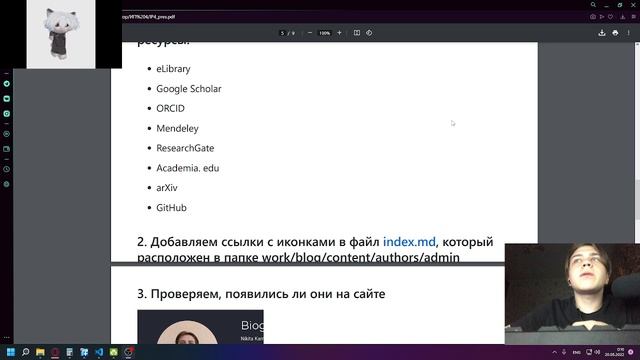640x360 pixels.
Task: Open browser downloads in address bar
Action: pos(622,17)
